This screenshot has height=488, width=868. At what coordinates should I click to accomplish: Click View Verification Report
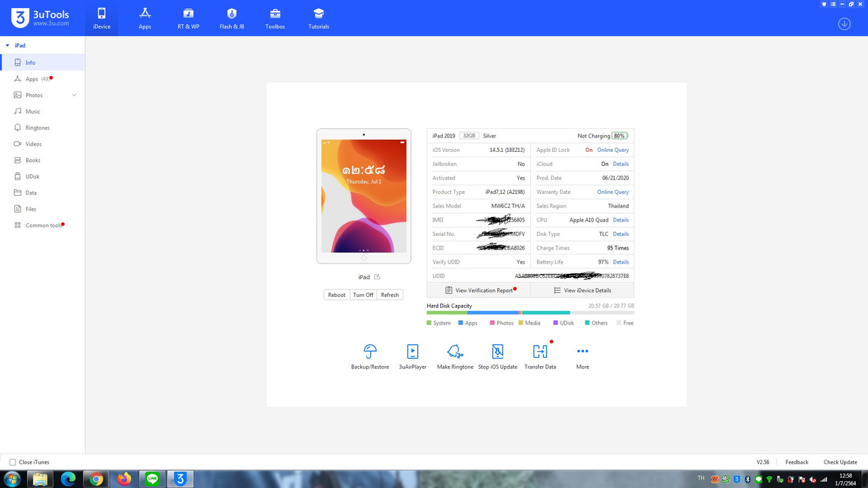(x=479, y=290)
